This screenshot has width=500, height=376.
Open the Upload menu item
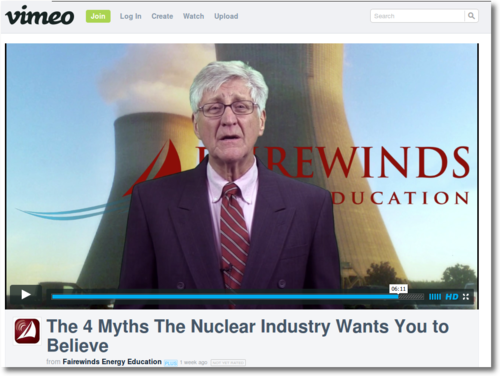click(x=226, y=16)
